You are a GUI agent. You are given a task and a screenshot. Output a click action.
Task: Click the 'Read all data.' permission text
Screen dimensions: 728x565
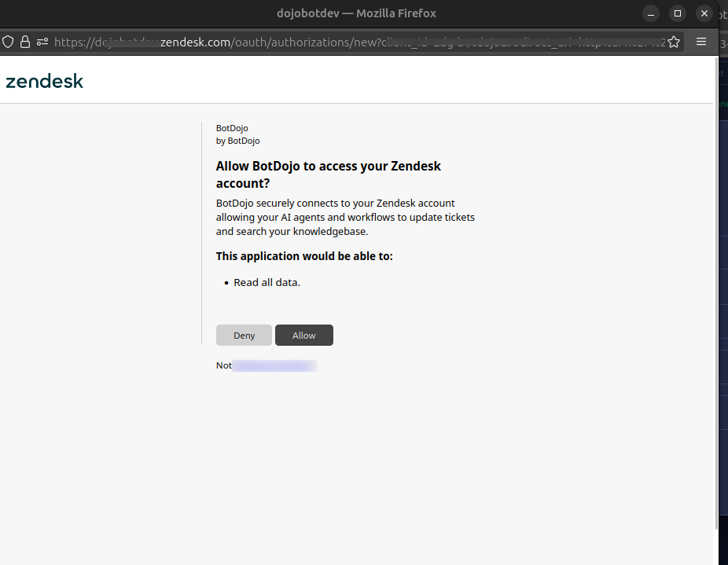tap(267, 282)
